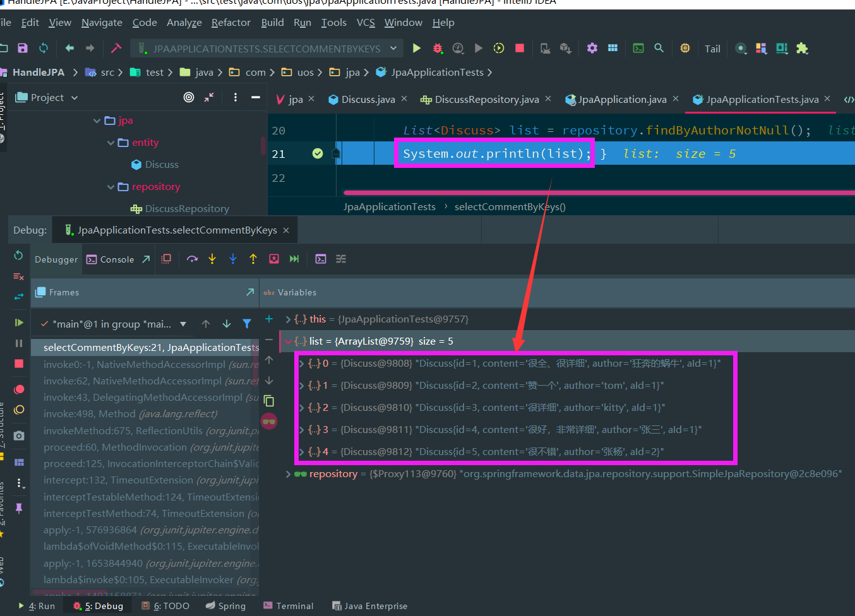Resume program with green play icon in debug sidebar
Viewport: 855px width, 616px height.
(19, 323)
